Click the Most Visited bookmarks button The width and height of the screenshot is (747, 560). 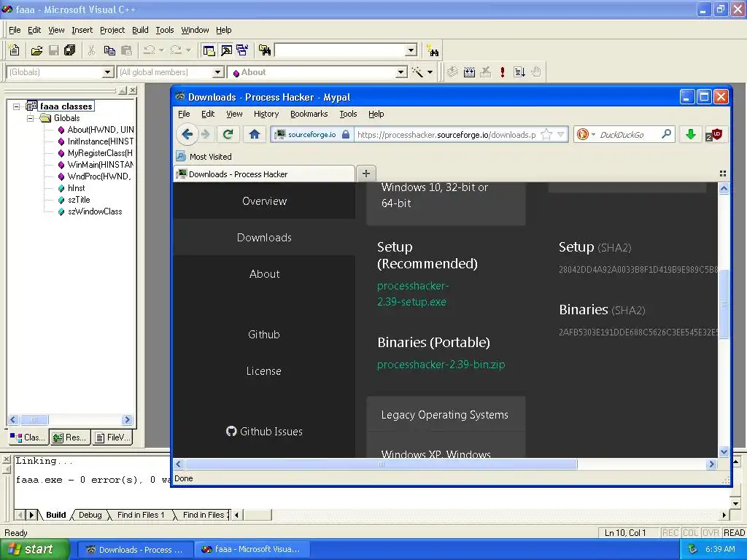[204, 156]
